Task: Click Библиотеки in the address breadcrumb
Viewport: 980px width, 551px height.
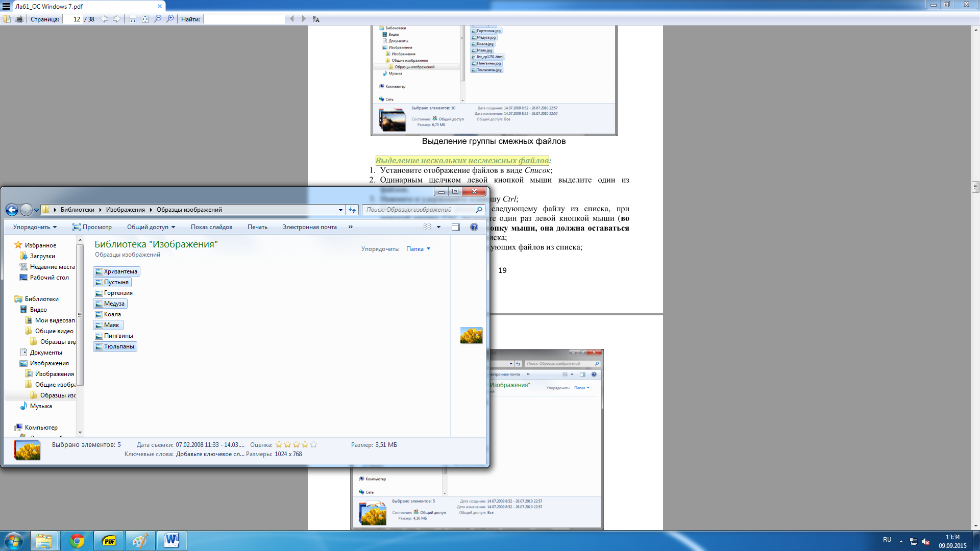Action: [x=78, y=210]
